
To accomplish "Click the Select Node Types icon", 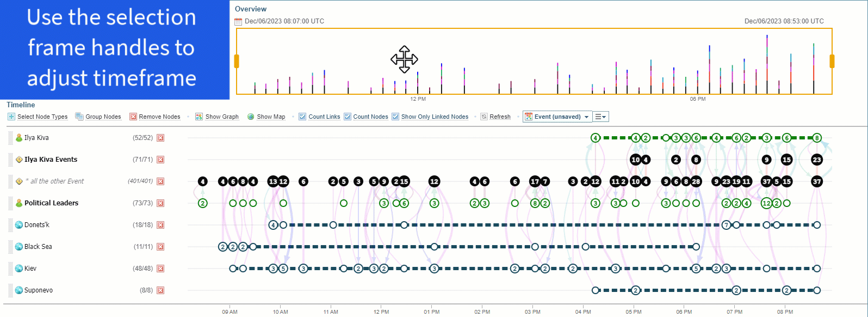I will pos(11,117).
